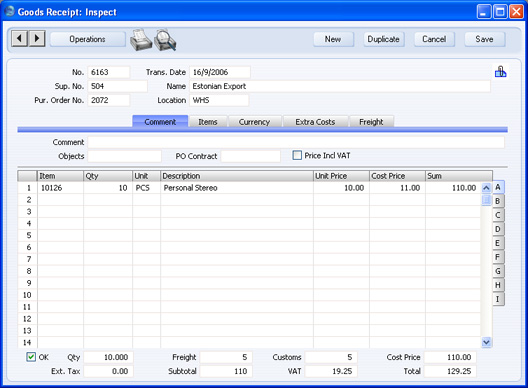Click the footer Cost Price field 110.00
This screenshot has height=388, width=528.
point(450,357)
